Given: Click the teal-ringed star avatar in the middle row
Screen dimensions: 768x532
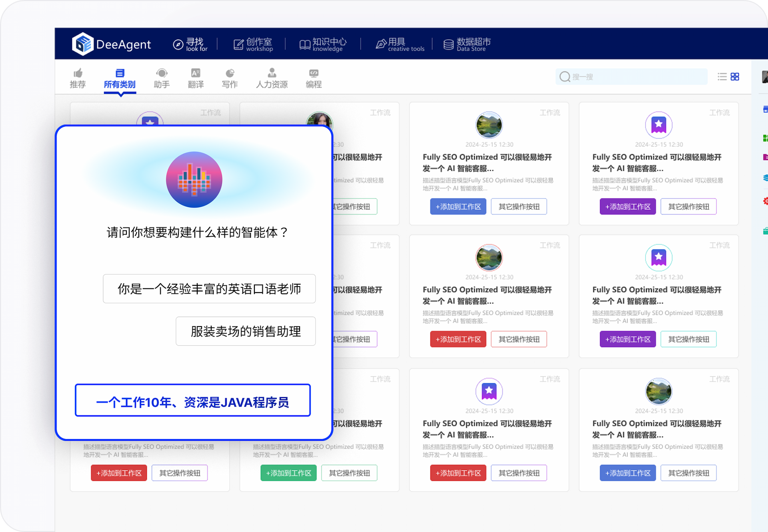Looking at the screenshot, I should pos(658,257).
